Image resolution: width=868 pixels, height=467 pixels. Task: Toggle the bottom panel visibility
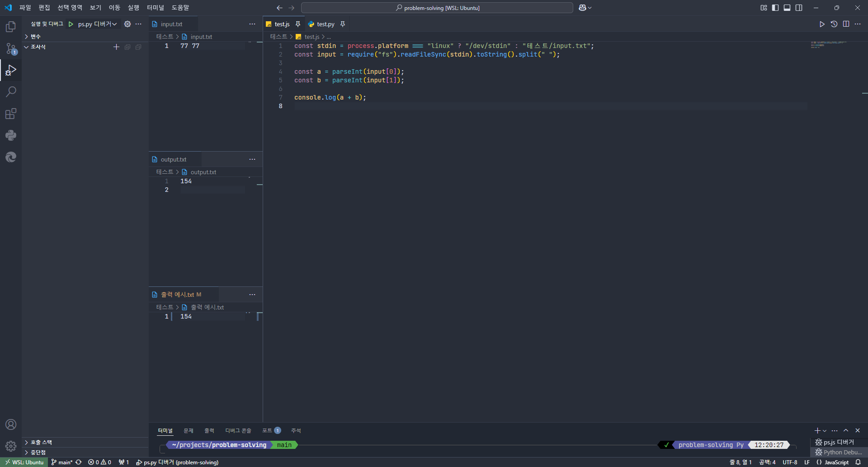pos(787,8)
